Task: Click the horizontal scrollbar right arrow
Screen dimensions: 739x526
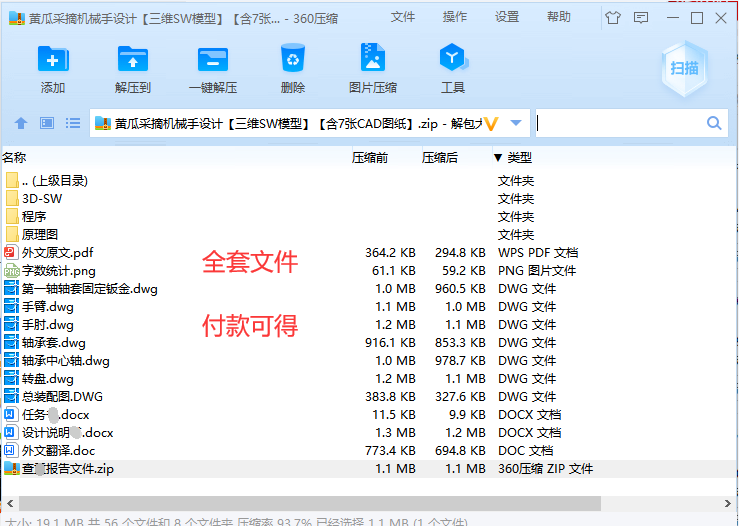Action: pyautogui.click(x=728, y=503)
